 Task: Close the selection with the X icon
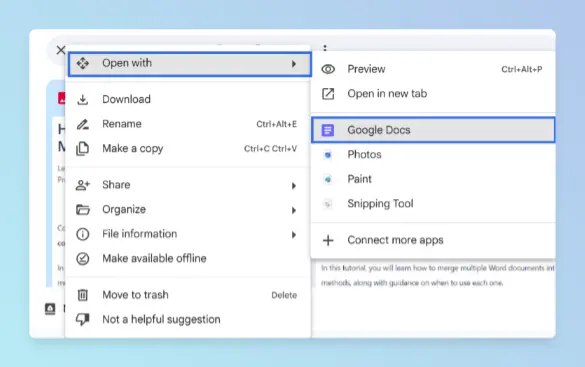(61, 50)
